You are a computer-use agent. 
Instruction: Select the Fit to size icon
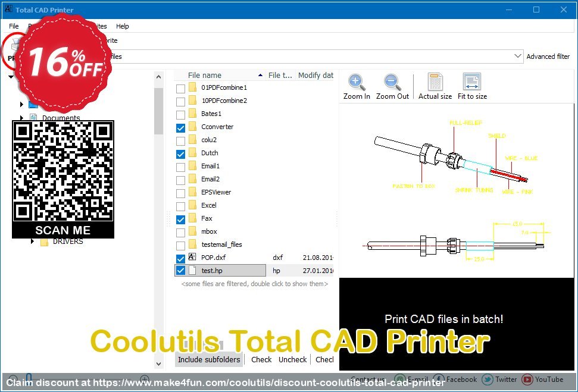point(472,81)
